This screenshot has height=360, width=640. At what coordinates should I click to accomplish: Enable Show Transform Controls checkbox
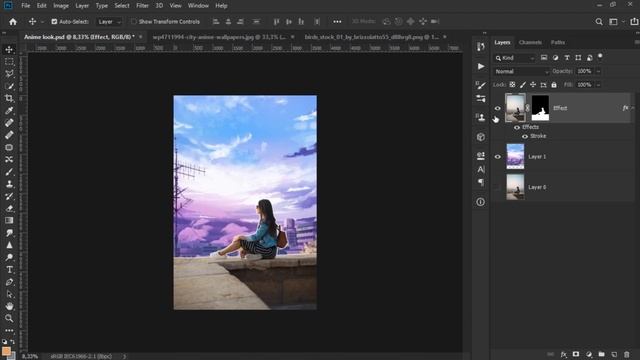click(133, 22)
